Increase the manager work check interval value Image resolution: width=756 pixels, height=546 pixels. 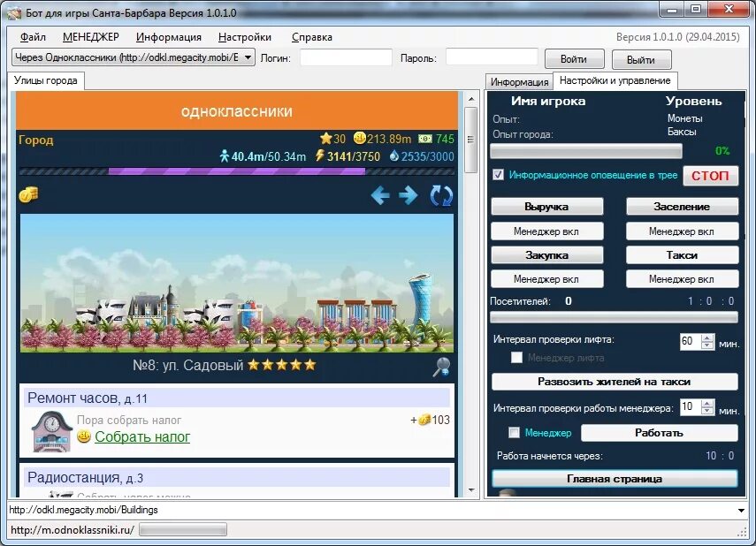tap(707, 403)
